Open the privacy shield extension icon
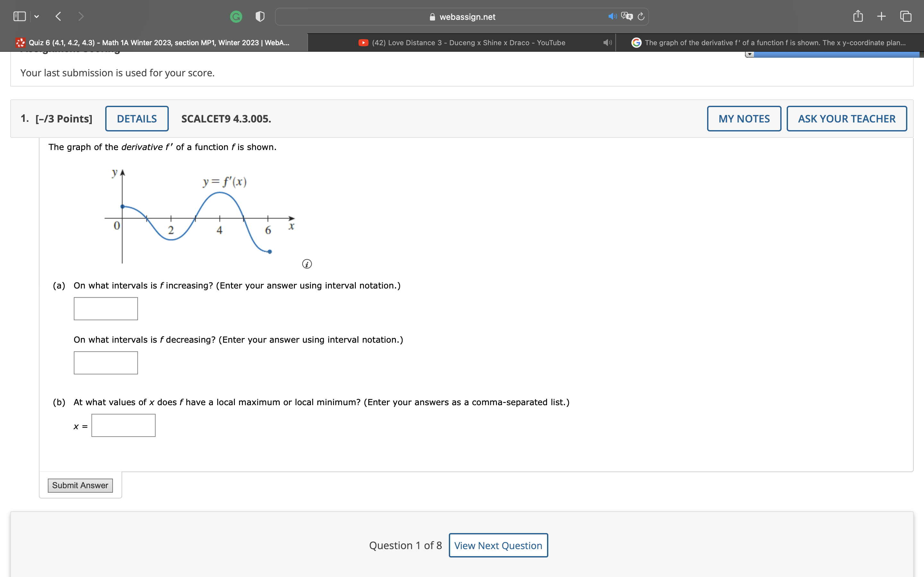 coord(259,16)
